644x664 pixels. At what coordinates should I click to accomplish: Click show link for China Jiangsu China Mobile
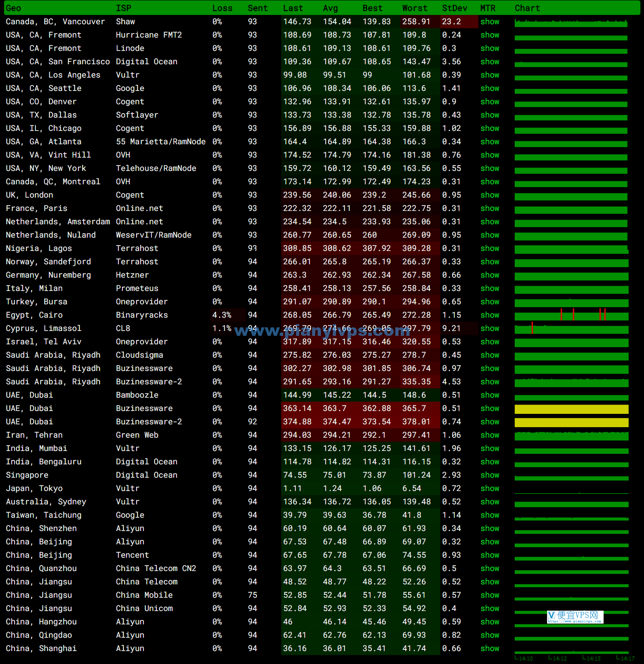[x=490, y=595]
